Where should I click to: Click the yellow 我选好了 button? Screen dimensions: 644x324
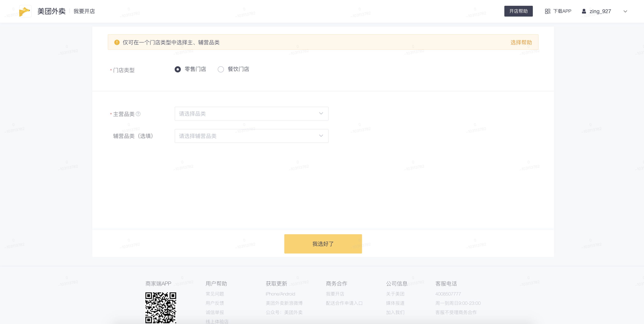coord(323,244)
